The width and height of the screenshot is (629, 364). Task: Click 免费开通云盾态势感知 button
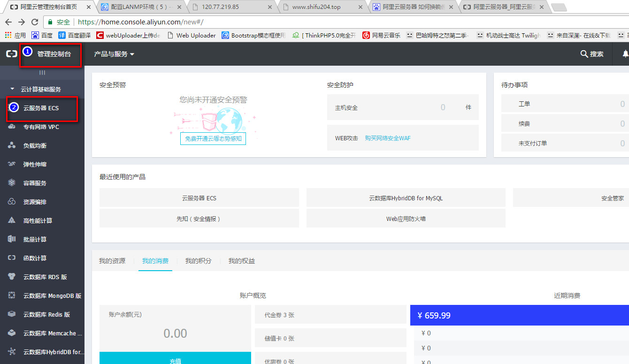click(213, 139)
